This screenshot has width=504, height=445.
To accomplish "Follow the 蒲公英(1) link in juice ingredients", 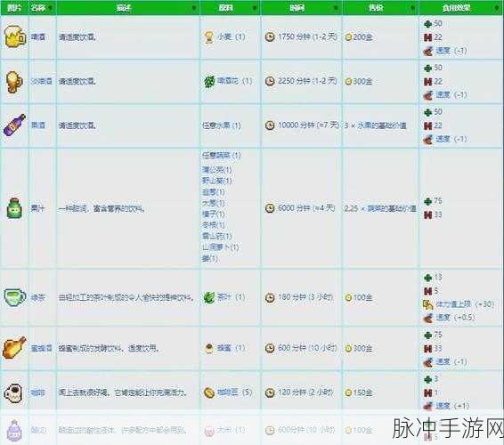I will click(216, 169).
